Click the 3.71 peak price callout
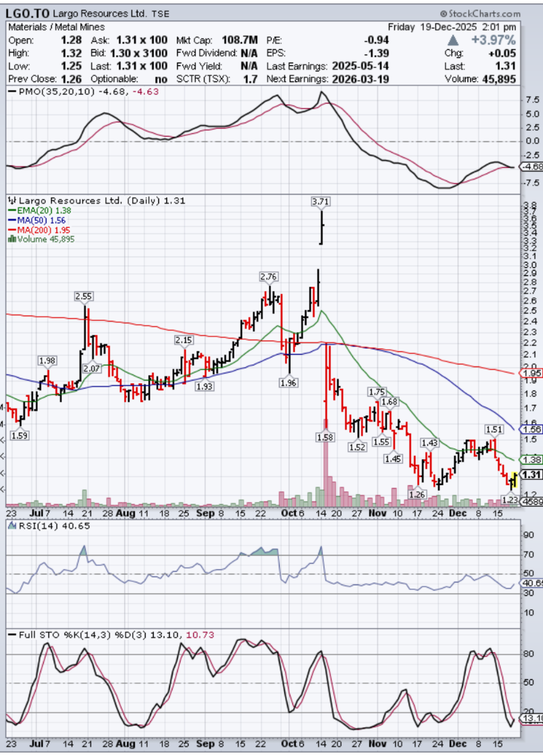543x756 pixels. 321,201
